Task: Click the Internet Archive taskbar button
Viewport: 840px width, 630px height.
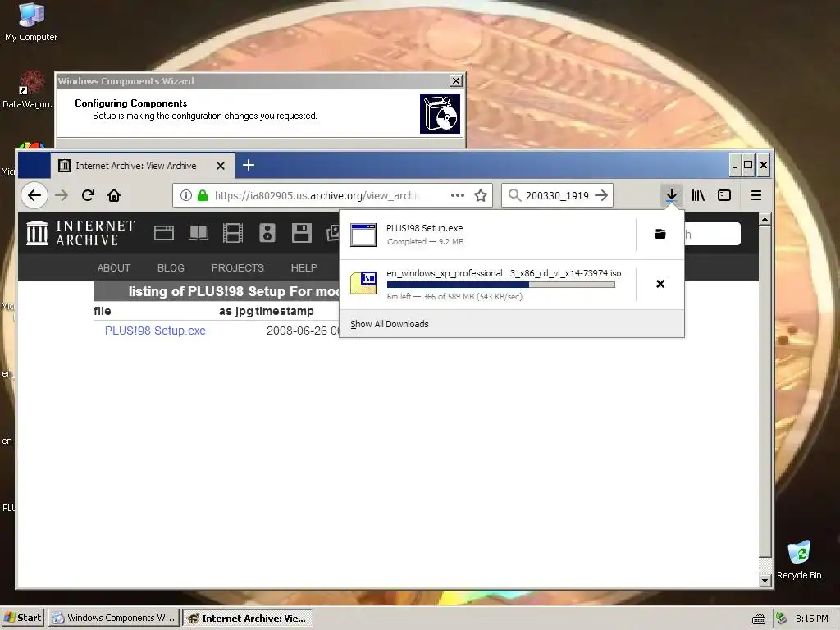Action: [x=247, y=618]
